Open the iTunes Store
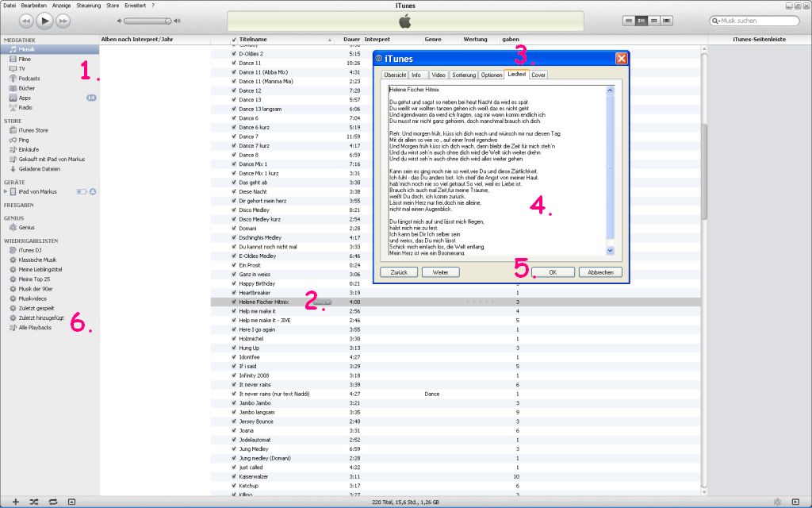The height and width of the screenshot is (508, 812). pos(33,131)
